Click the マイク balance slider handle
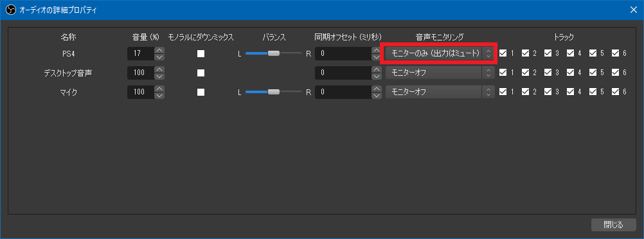This screenshot has width=644, height=239. (274, 92)
